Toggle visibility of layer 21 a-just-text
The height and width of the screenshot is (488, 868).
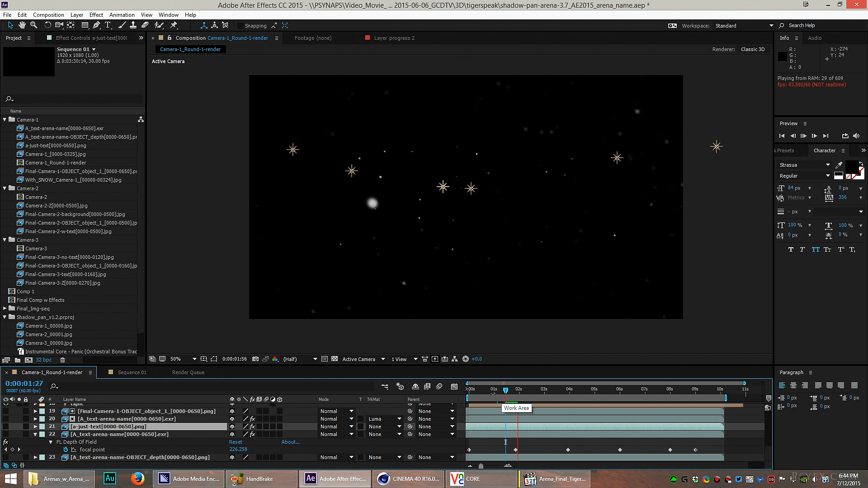pos(6,427)
